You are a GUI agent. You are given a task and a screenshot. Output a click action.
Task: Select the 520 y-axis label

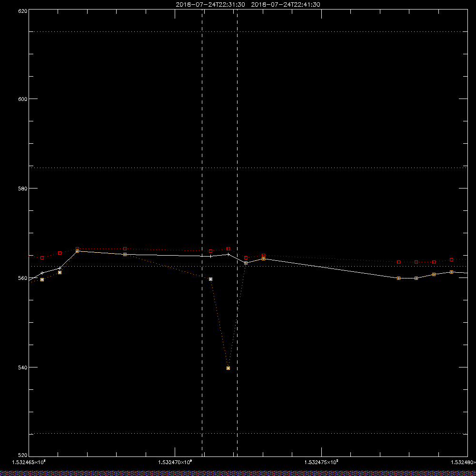click(x=23, y=456)
